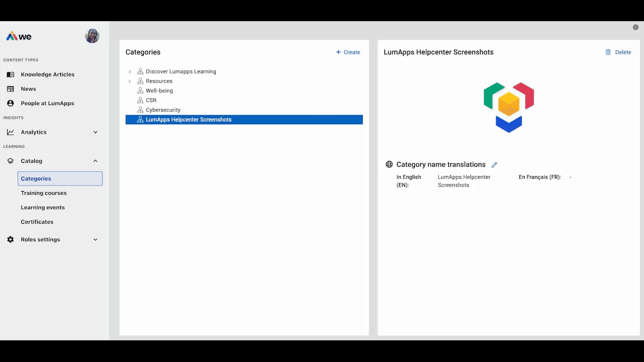This screenshot has width=644, height=362.
Task: Click the colorful cube category image
Action: 509,107
